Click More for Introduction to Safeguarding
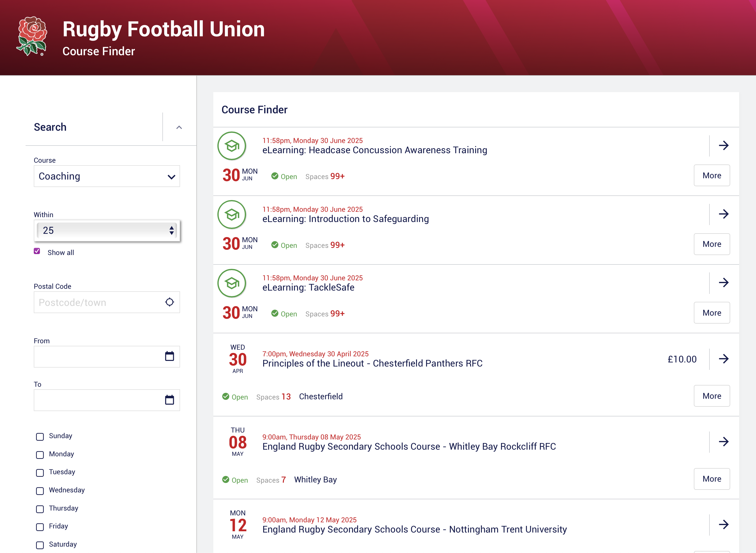Image resolution: width=756 pixels, height=553 pixels. (711, 244)
